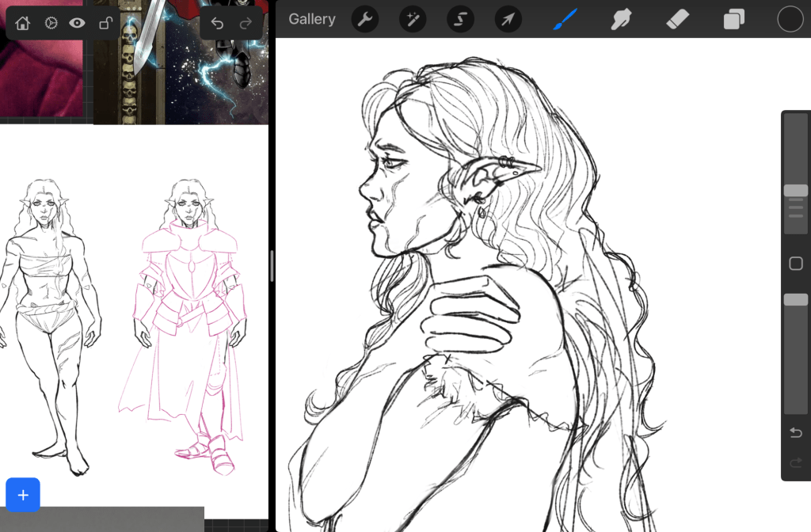Click the brush size slider handle
This screenshot has width=811, height=532.
point(795,191)
